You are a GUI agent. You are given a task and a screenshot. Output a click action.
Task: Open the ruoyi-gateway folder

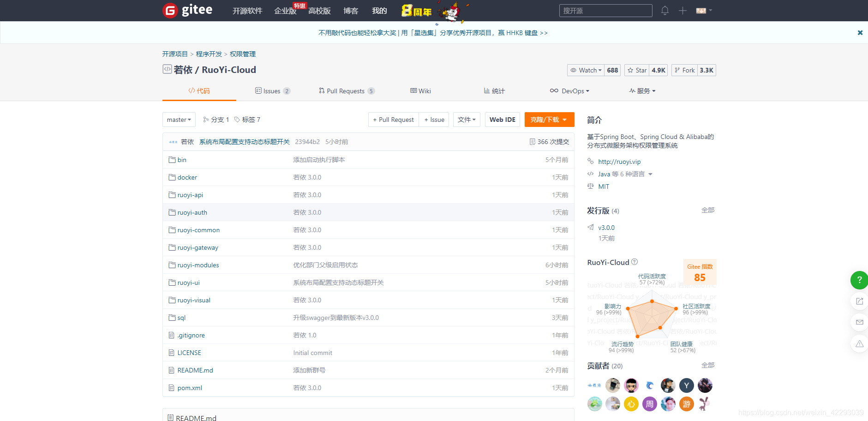[198, 247]
